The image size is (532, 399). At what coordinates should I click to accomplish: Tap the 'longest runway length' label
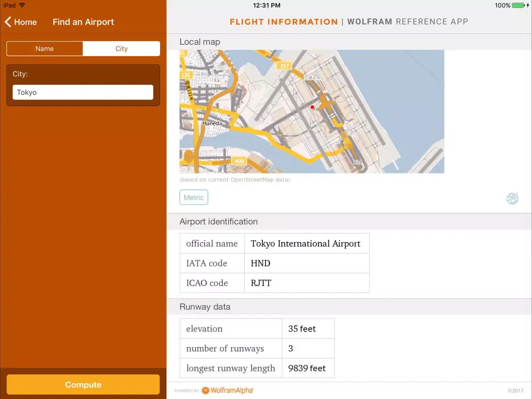point(231,368)
